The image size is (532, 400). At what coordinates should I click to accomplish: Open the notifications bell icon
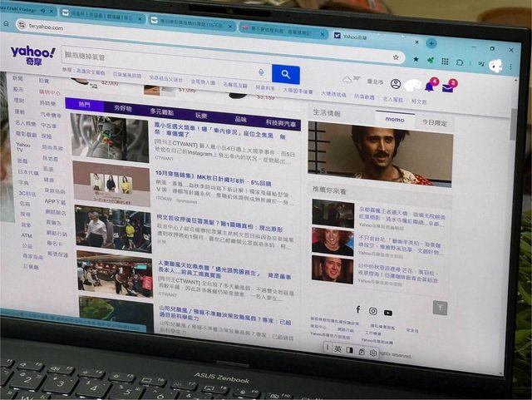coord(430,86)
